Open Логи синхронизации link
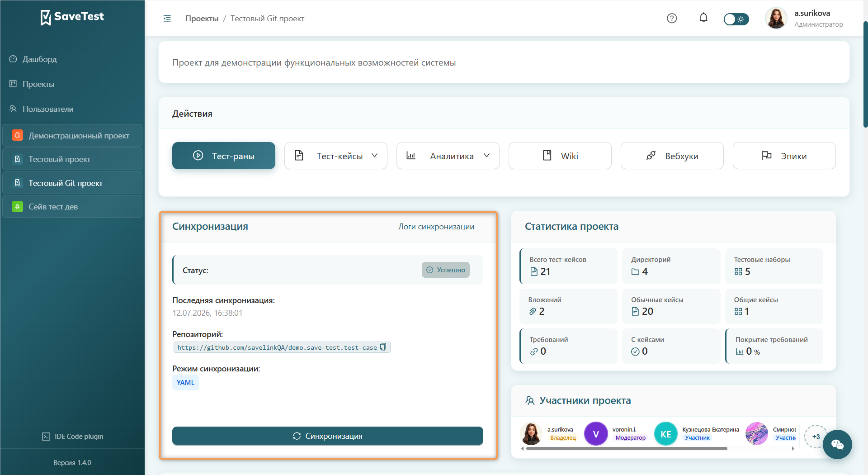Image resolution: width=868 pixels, height=475 pixels. click(436, 227)
